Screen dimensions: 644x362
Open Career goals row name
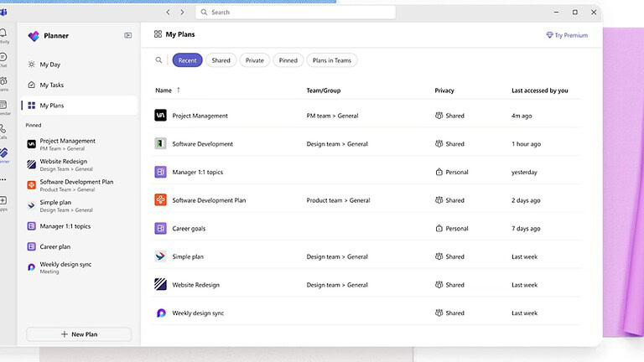pos(189,229)
